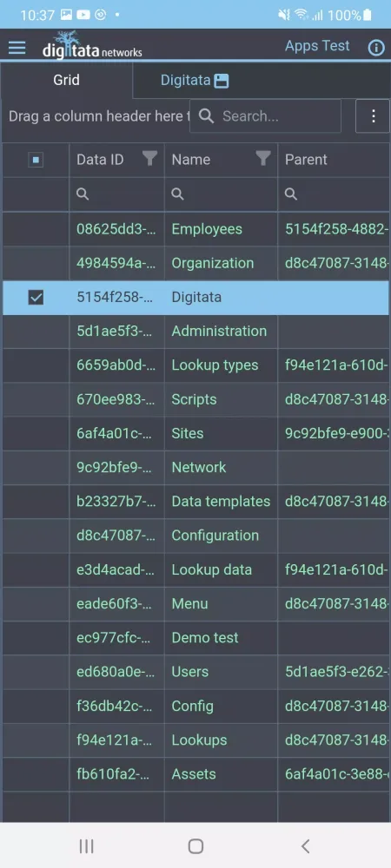Screen dimensions: 391x868
Task: Tap Android home button
Action: point(195,845)
